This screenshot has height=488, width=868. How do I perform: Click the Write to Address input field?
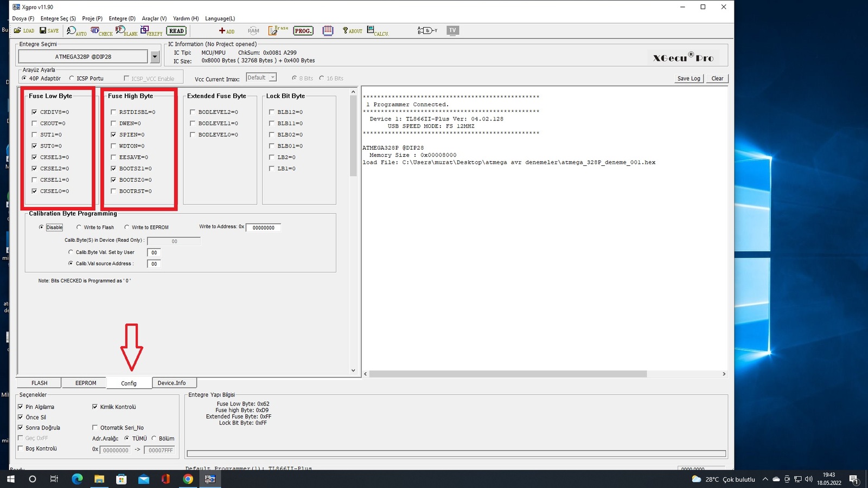tap(263, 228)
